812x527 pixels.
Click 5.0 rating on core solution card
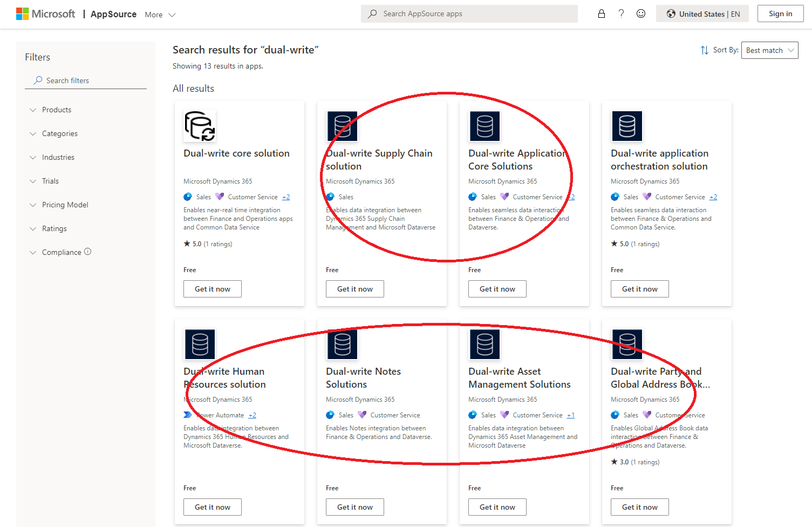tap(208, 244)
